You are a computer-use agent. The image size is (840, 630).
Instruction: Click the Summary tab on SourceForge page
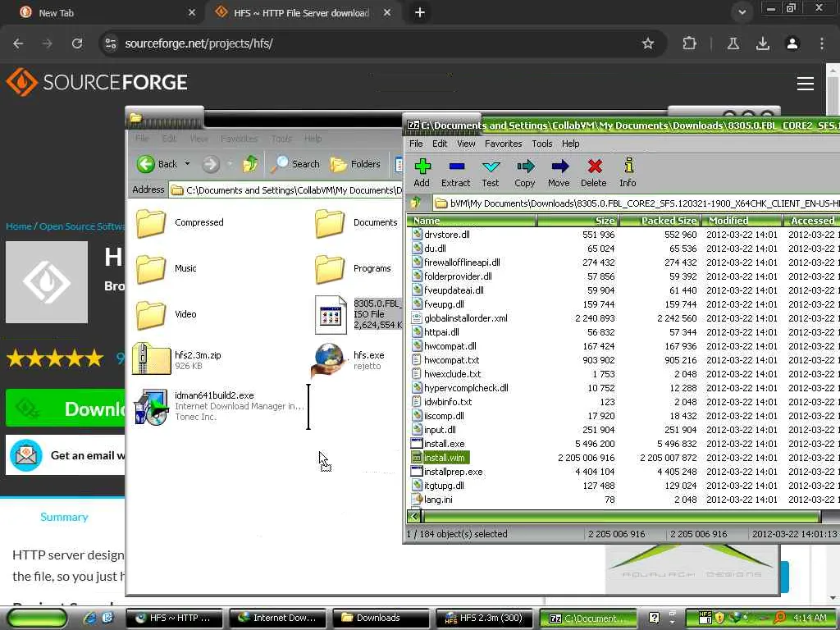pyautogui.click(x=64, y=517)
